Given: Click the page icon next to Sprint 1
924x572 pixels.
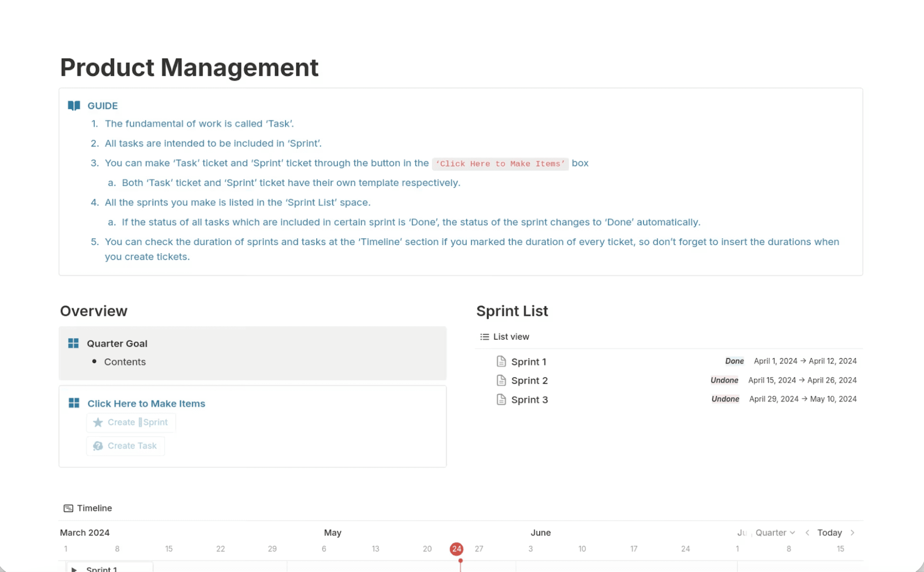Looking at the screenshot, I should [x=501, y=361].
